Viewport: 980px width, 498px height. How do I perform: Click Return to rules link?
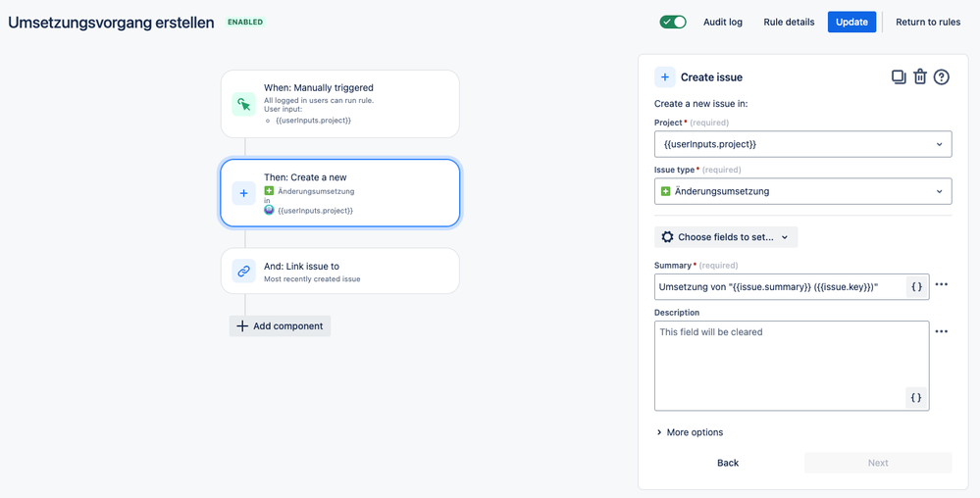[x=928, y=22]
